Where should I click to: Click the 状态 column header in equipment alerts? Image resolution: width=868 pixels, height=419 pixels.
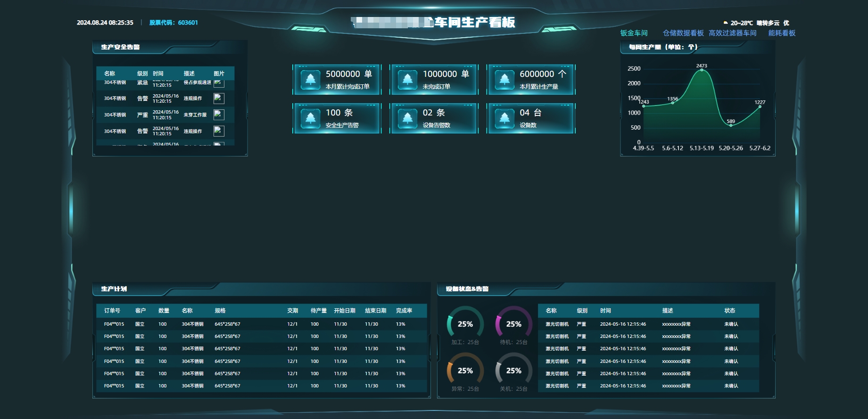click(x=729, y=311)
